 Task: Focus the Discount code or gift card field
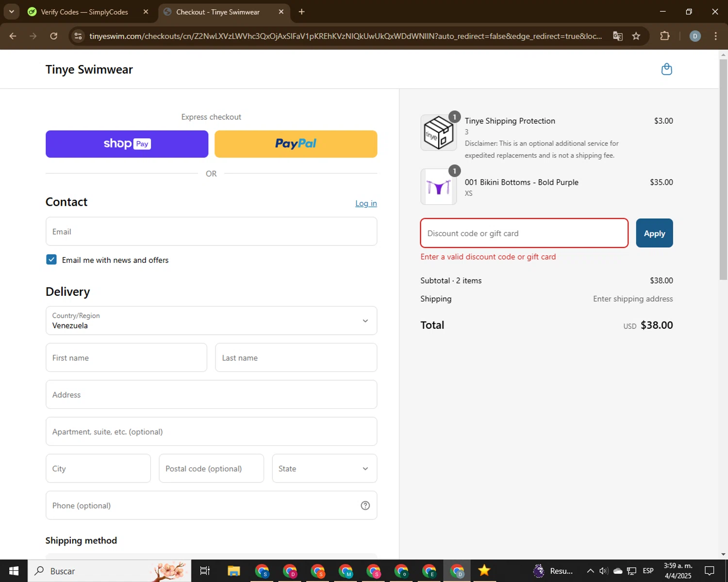pos(524,233)
